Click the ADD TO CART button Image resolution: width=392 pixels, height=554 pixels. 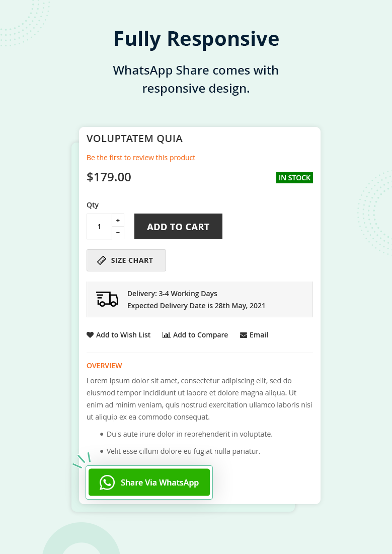[178, 226]
